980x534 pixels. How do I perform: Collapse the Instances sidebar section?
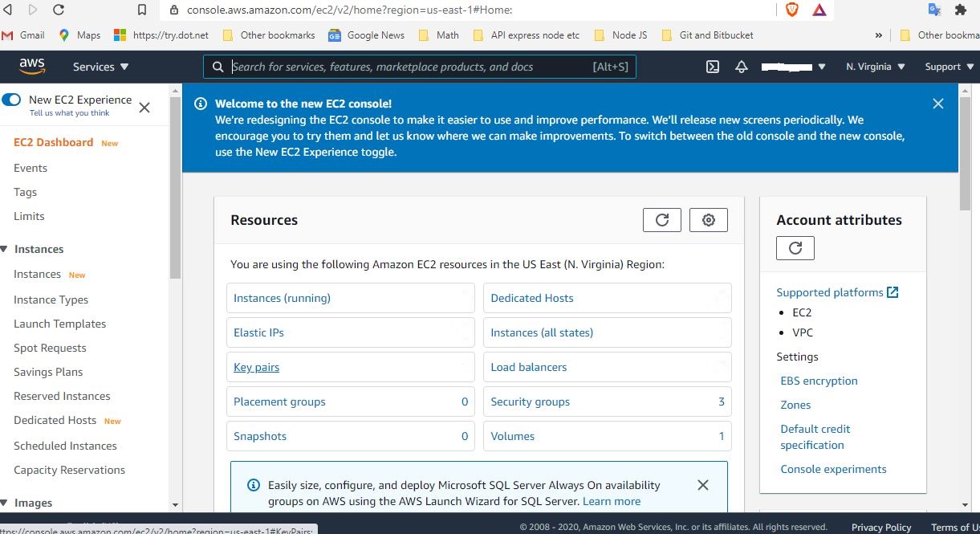[x=5, y=249]
